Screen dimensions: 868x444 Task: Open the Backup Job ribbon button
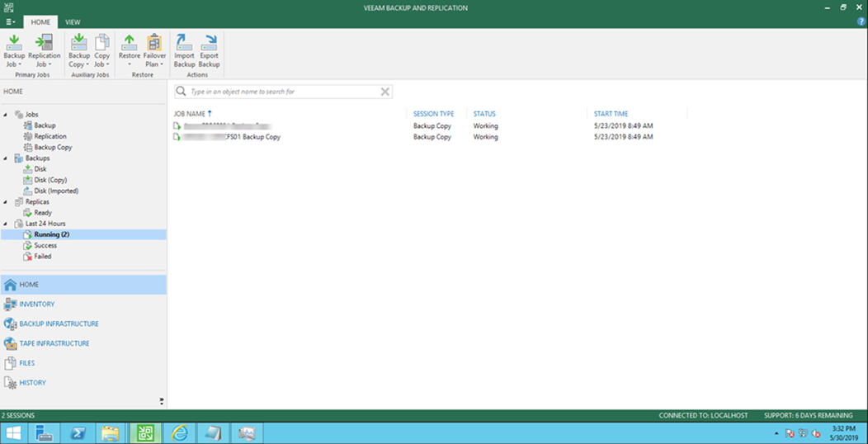[x=14, y=51]
